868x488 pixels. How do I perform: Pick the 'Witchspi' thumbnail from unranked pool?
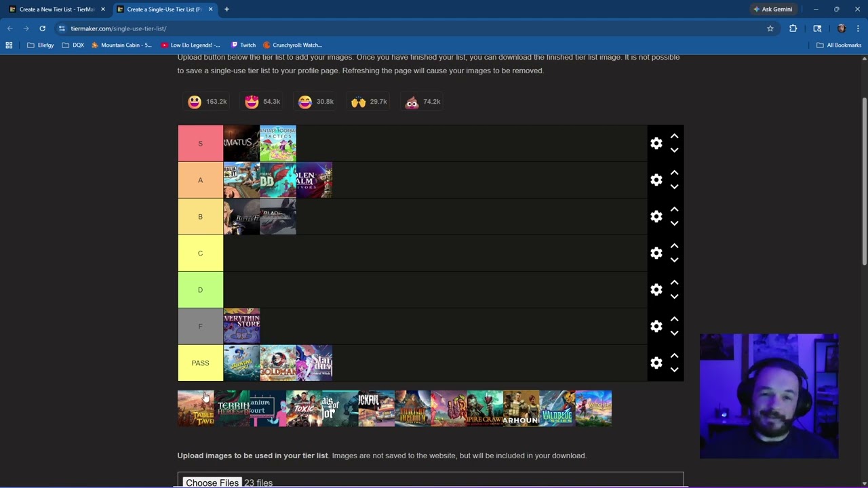tap(593, 408)
